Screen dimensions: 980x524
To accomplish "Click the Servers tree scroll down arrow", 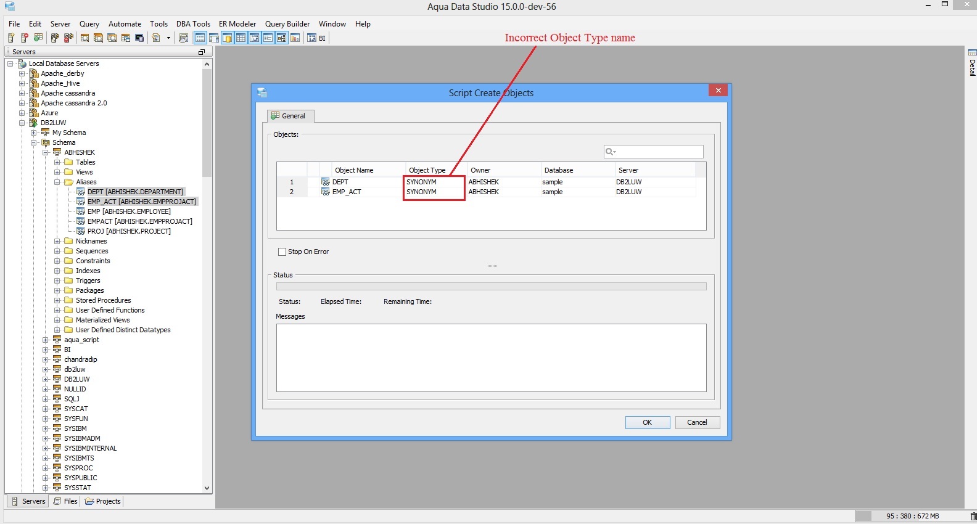I will [x=207, y=488].
